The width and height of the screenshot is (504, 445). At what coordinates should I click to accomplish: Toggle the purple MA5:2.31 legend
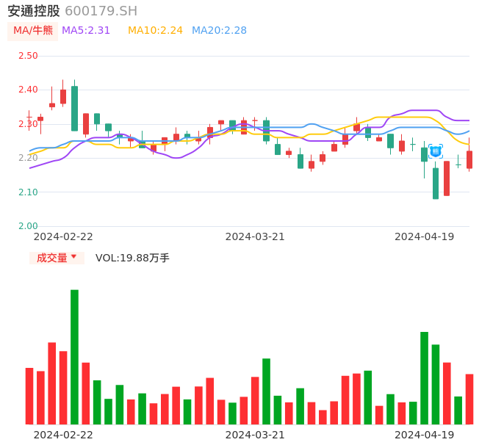[x=86, y=31]
